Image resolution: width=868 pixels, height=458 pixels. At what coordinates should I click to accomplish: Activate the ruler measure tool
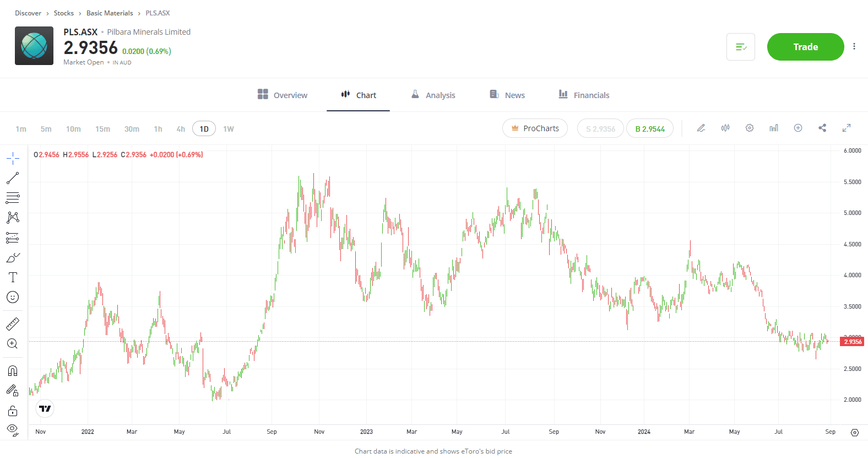tap(13, 324)
